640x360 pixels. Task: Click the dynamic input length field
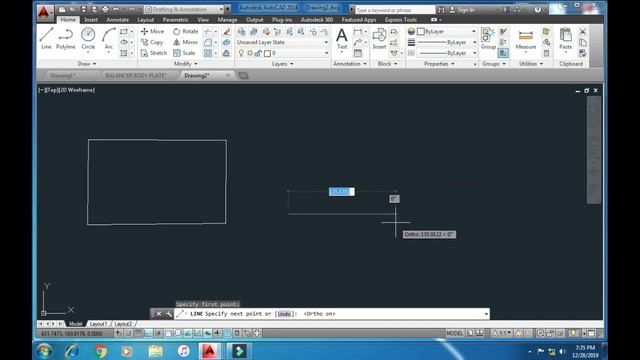pos(342,191)
